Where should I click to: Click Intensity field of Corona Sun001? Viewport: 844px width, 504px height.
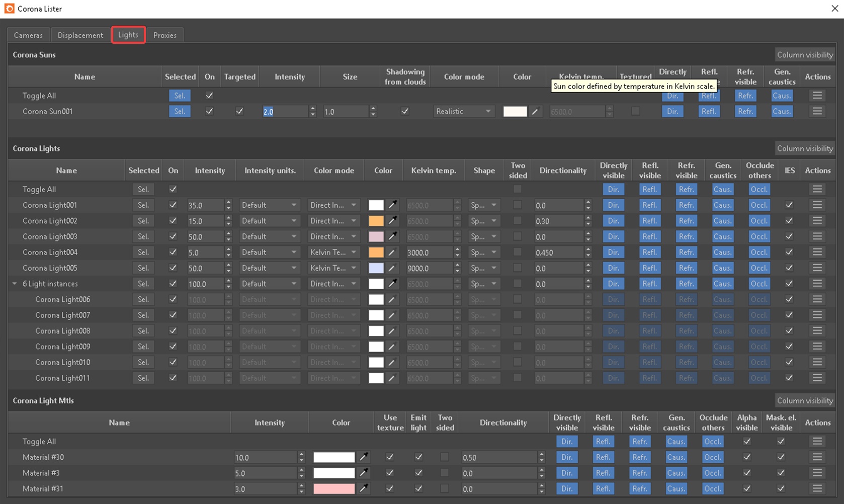(285, 112)
